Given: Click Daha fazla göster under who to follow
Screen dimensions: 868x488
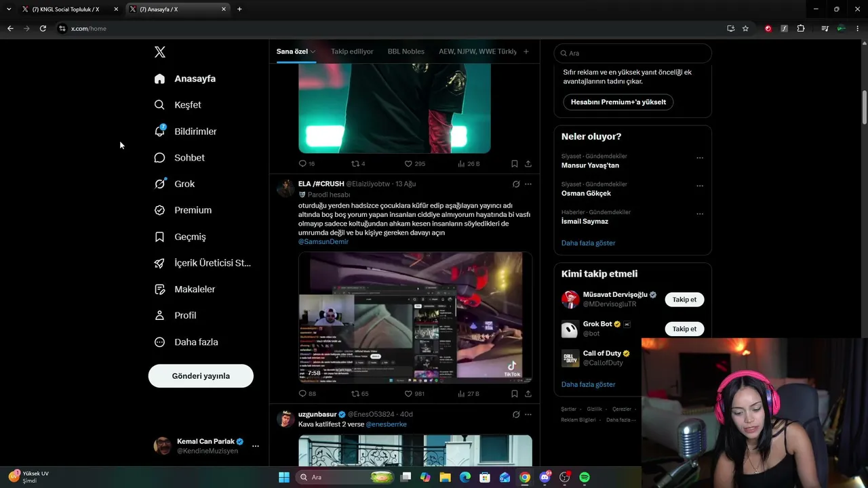Looking at the screenshot, I should [589, 384].
